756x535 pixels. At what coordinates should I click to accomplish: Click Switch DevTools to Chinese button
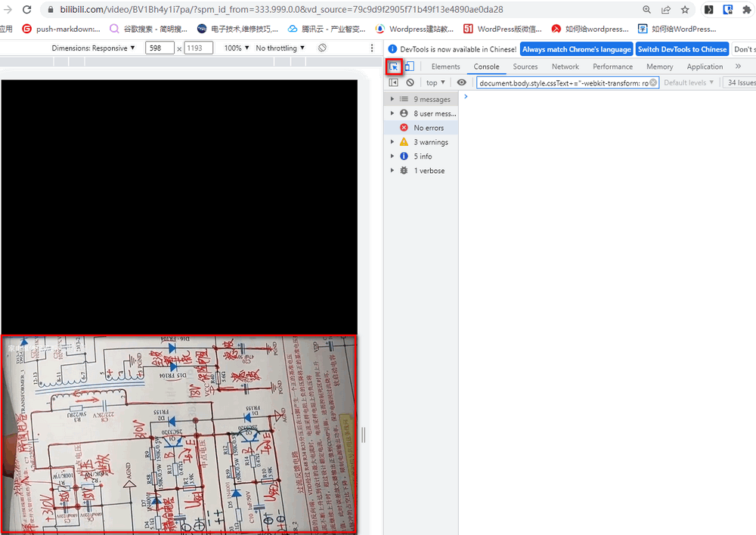click(x=681, y=49)
